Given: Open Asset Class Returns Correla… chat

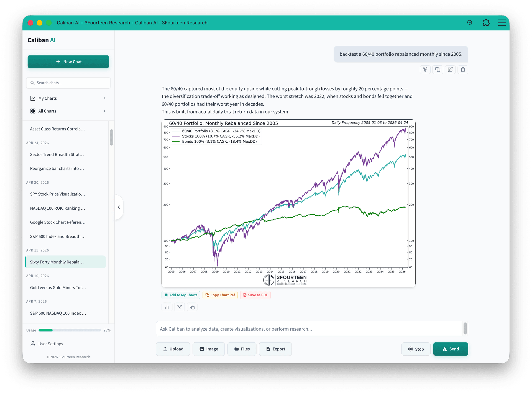Looking at the screenshot, I should 65,129.
